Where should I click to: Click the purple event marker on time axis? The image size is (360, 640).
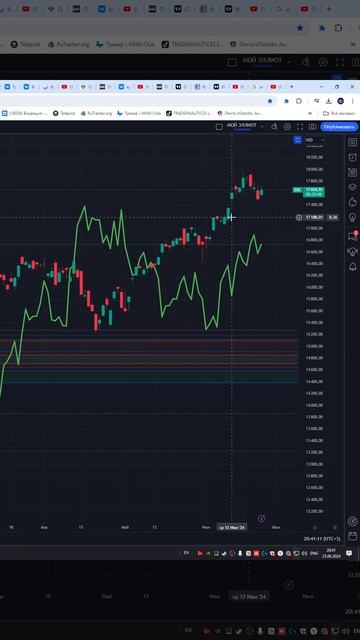tap(262, 518)
